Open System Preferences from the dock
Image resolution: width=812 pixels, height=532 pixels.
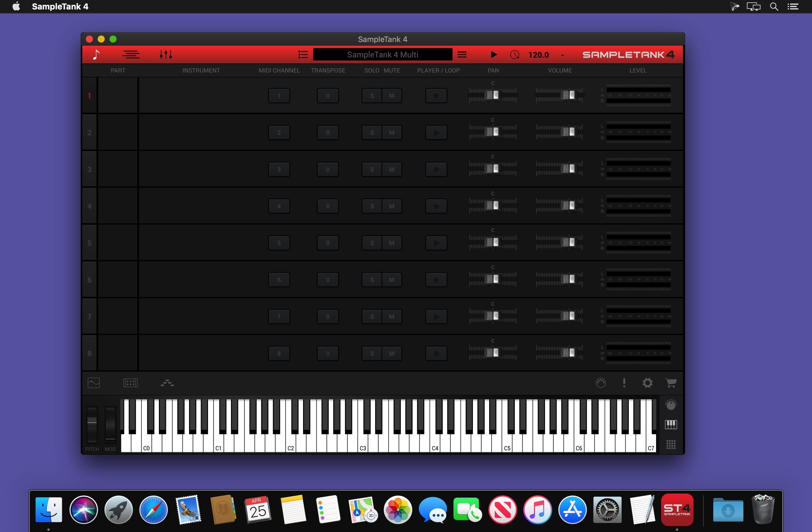[x=607, y=510]
